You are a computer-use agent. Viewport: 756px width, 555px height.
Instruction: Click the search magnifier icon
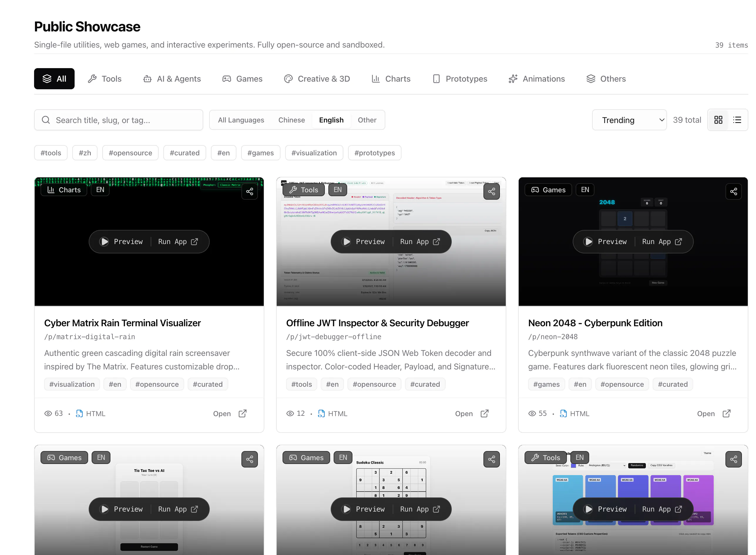pos(46,120)
